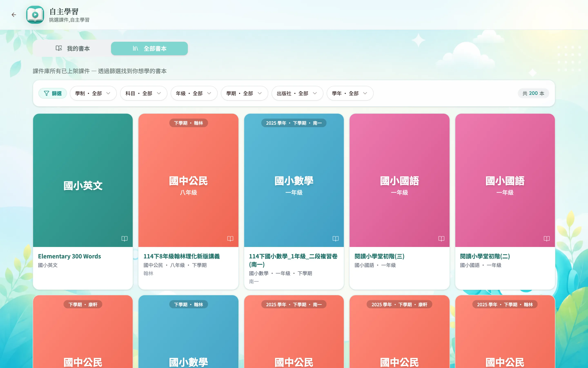The image size is (588, 368).
Task: Click the 閱讀小學堂初階(二) title
Action: point(485,256)
